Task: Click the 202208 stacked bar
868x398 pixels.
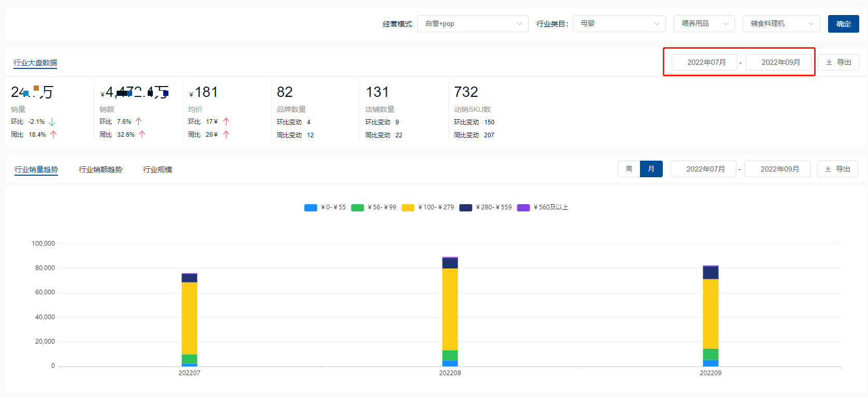Action: pos(450,311)
